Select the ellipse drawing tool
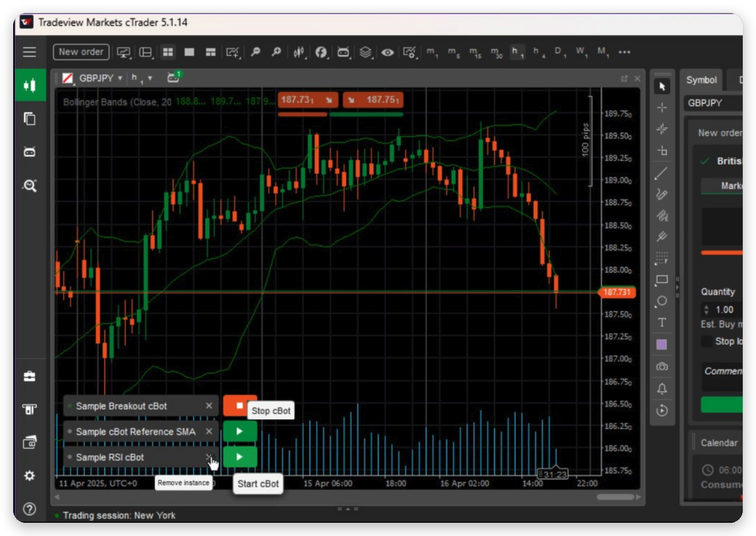The width and height of the screenshot is (756, 536). pos(662,301)
